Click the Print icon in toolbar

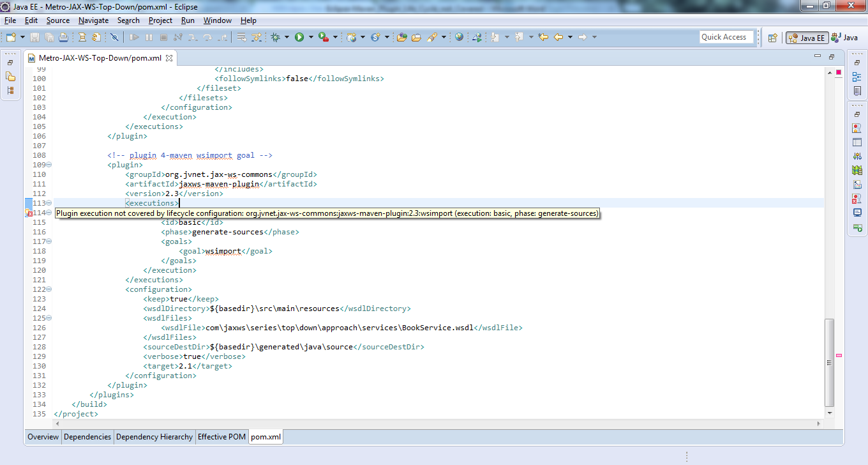(63, 38)
